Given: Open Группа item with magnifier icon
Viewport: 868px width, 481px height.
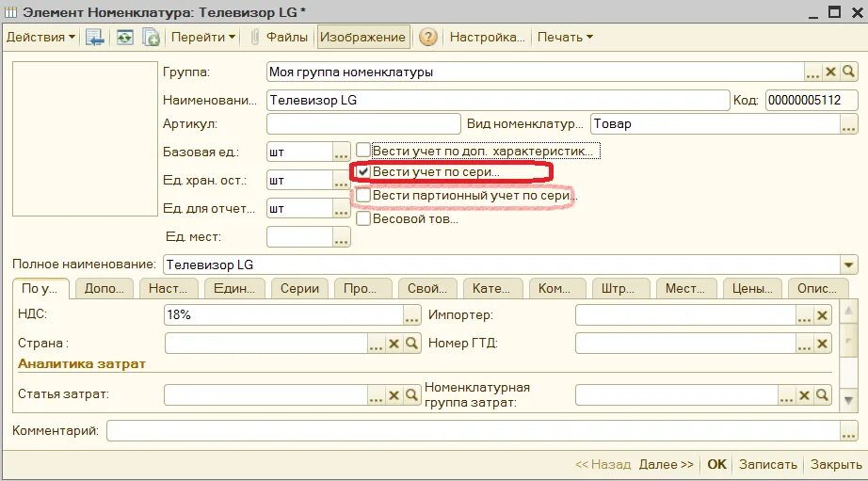Looking at the screenshot, I should pos(848,72).
